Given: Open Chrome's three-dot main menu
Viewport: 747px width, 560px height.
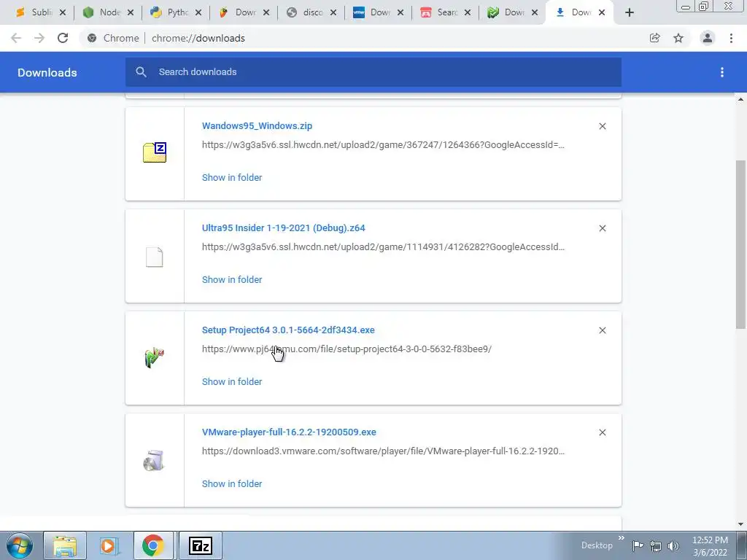Looking at the screenshot, I should point(731,38).
